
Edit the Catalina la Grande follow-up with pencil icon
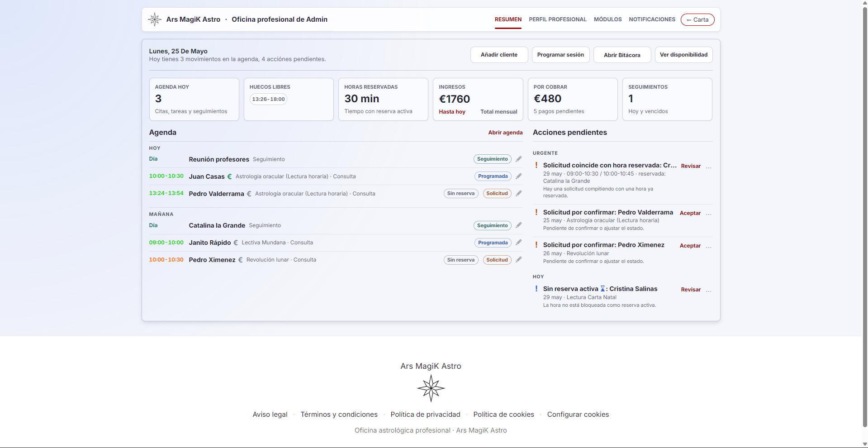coord(519,225)
